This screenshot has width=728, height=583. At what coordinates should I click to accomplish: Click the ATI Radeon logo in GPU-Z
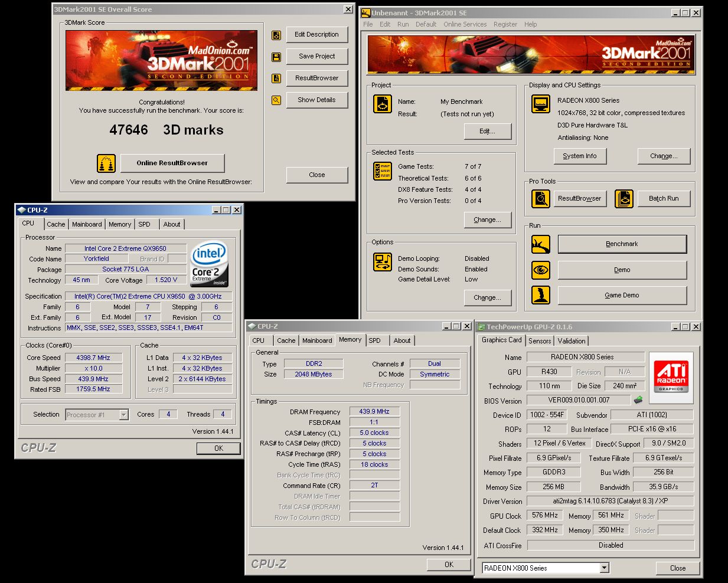pyautogui.click(x=671, y=376)
